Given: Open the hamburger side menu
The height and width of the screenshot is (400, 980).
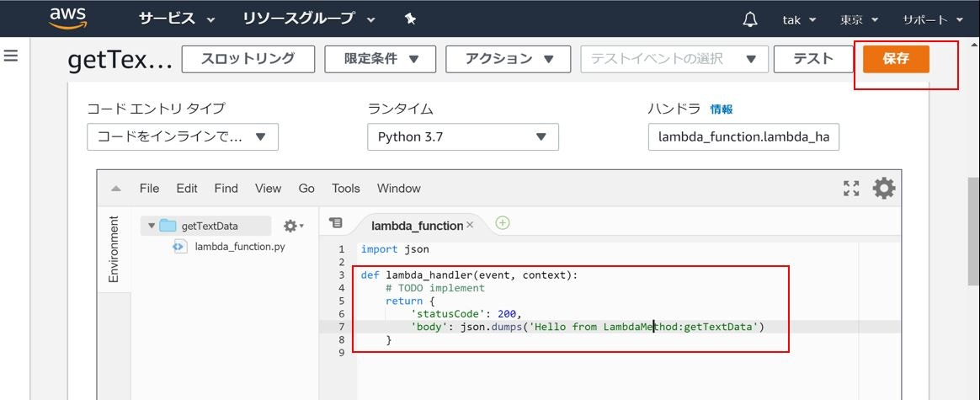Looking at the screenshot, I should coord(11,56).
